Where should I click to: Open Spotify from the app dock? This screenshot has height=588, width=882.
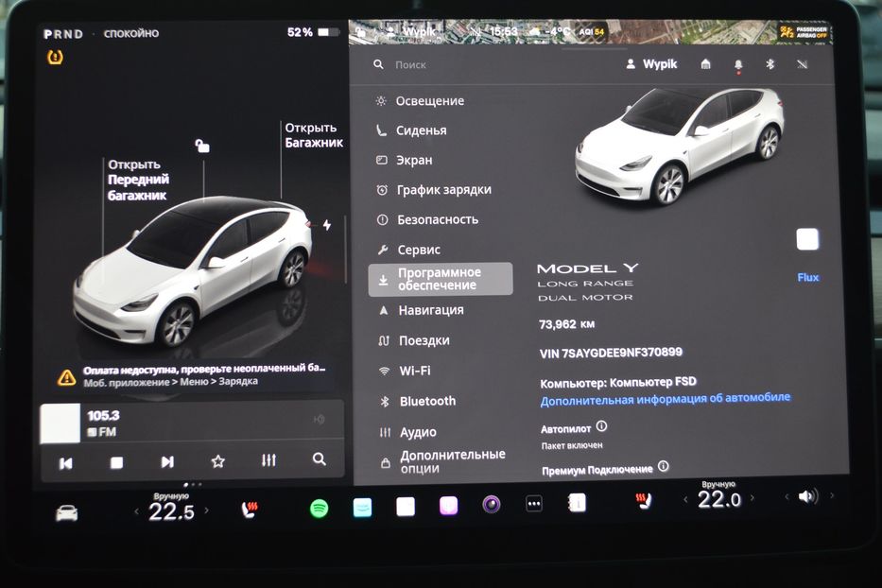pos(319,508)
